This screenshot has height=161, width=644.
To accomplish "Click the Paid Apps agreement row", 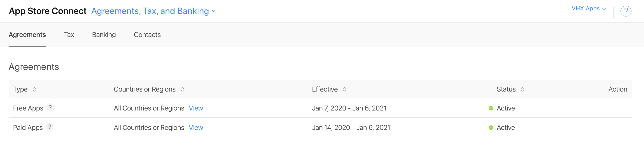I will coord(320,127).
